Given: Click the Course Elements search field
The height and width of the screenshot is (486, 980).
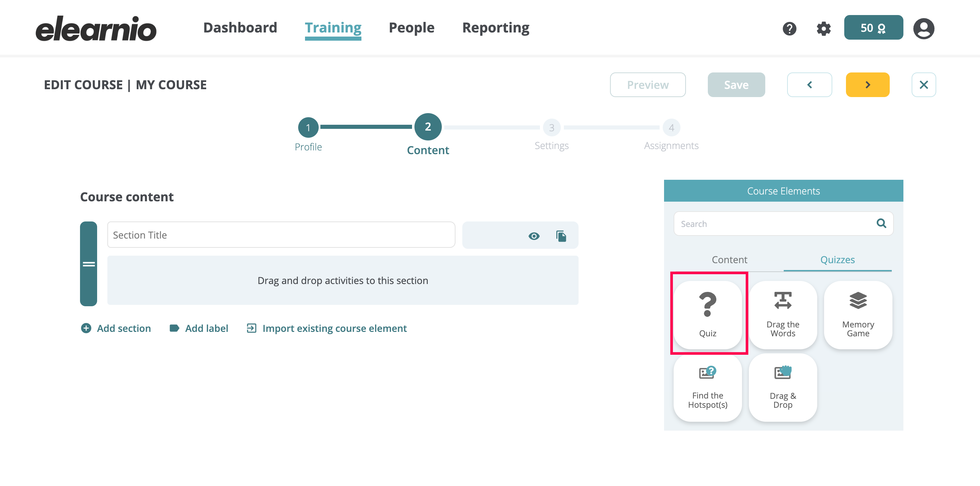Looking at the screenshot, I should click(783, 224).
